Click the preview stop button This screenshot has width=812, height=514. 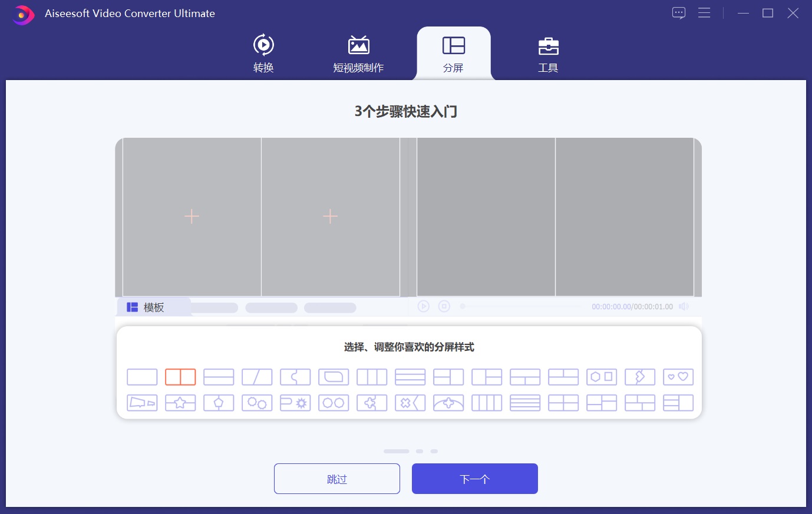[444, 306]
